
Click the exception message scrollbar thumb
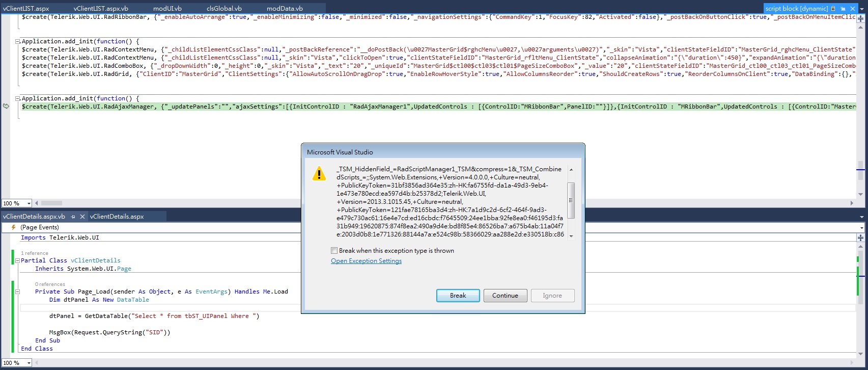(571, 200)
